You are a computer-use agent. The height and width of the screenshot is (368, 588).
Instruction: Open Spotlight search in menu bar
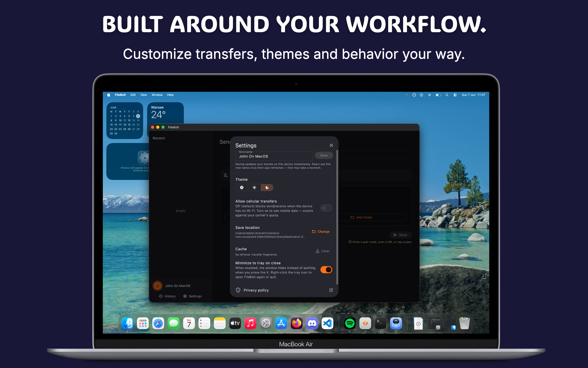447,95
